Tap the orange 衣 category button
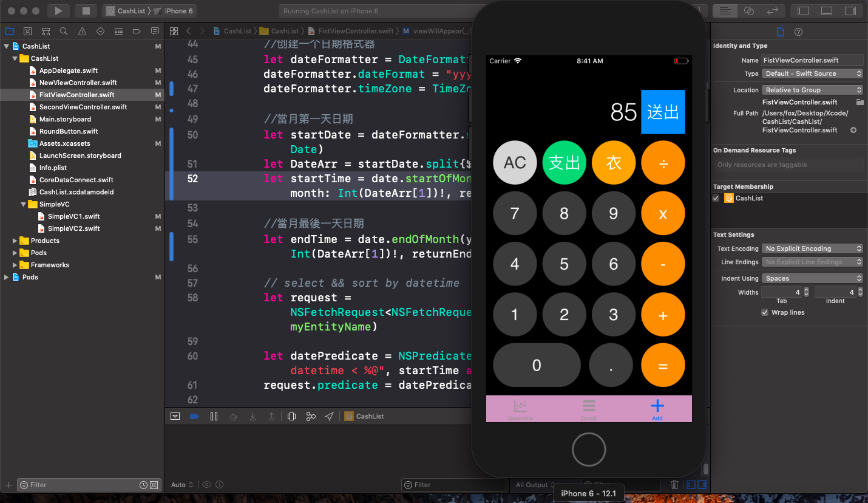The image size is (868, 503). tap(614, 162)
